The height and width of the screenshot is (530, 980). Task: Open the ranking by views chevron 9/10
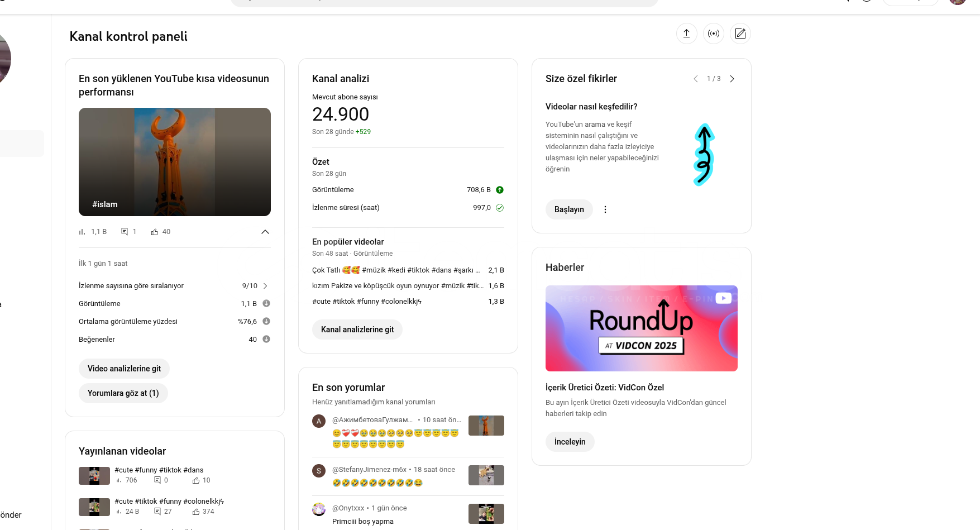point(265,286)
